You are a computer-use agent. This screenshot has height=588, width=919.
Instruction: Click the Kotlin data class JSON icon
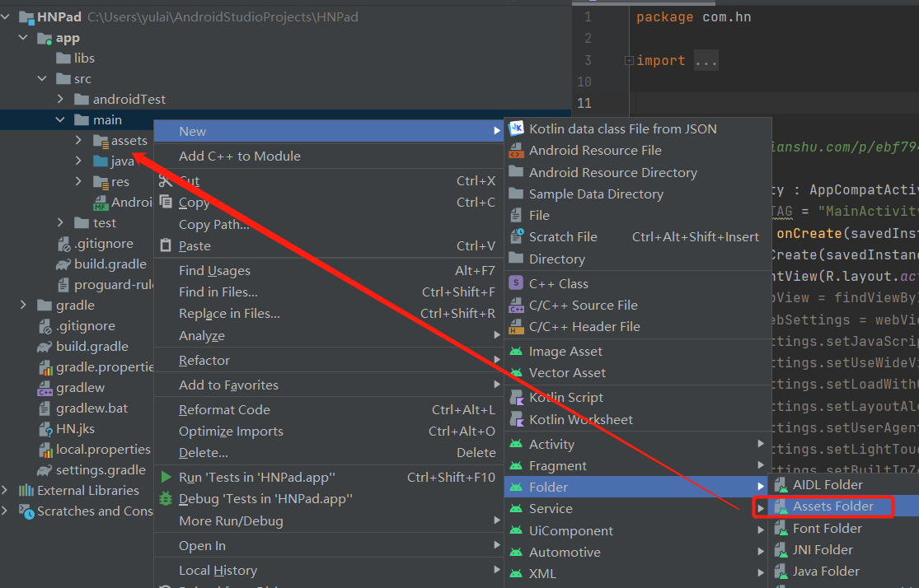(516, 128)
